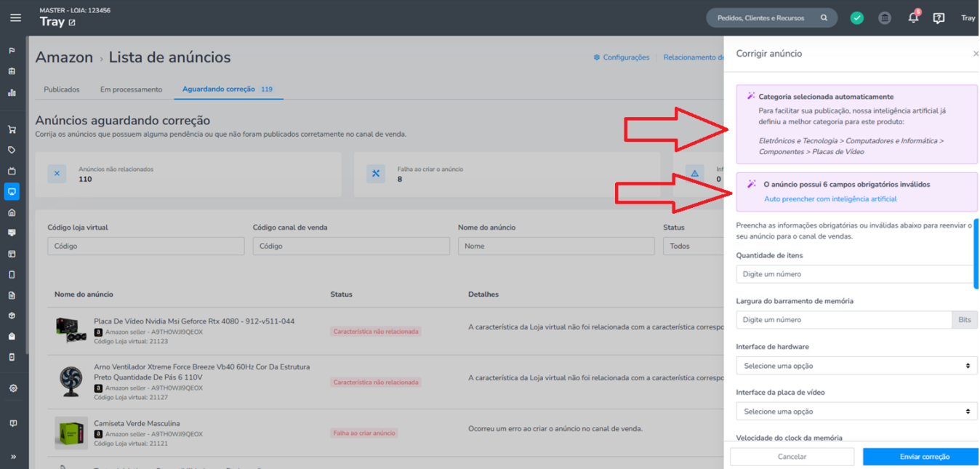Focus the Quantidade de itens field

click(x=856, y=274)
